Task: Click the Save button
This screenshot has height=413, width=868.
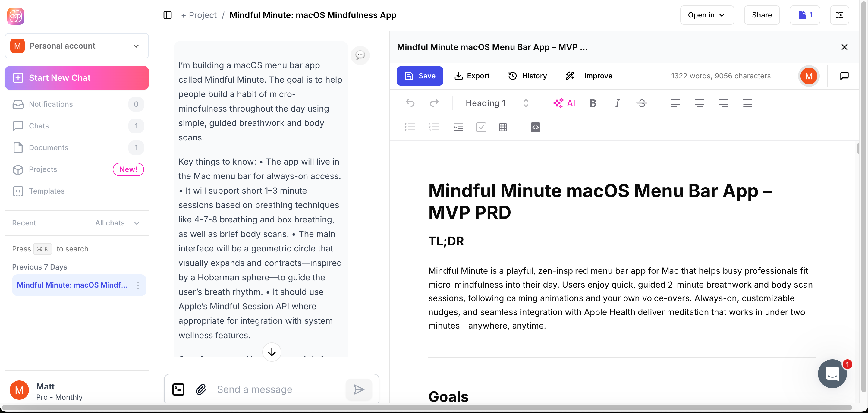Action: (420, 76)
